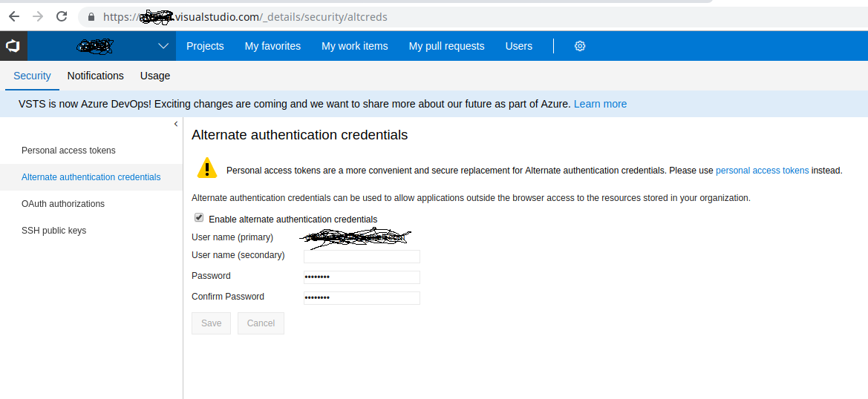Open My favorites
868x399 pixels.
(273, 47)
